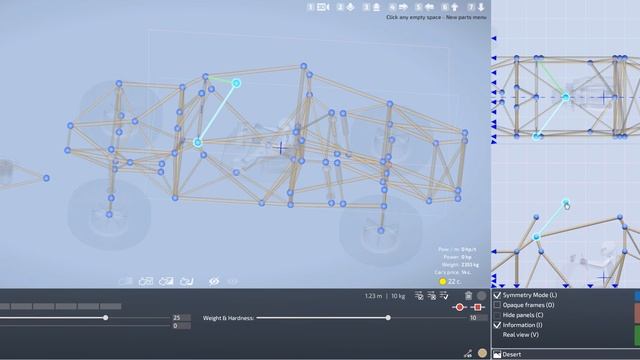Switch to camera view 5 left arrow
640x360 pixels.
[x=429, y=7]
